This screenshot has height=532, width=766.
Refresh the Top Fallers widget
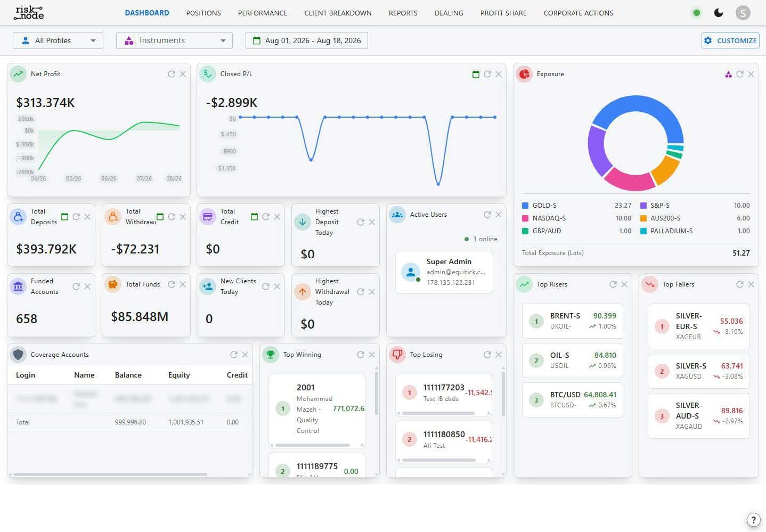tap(739, 284)
